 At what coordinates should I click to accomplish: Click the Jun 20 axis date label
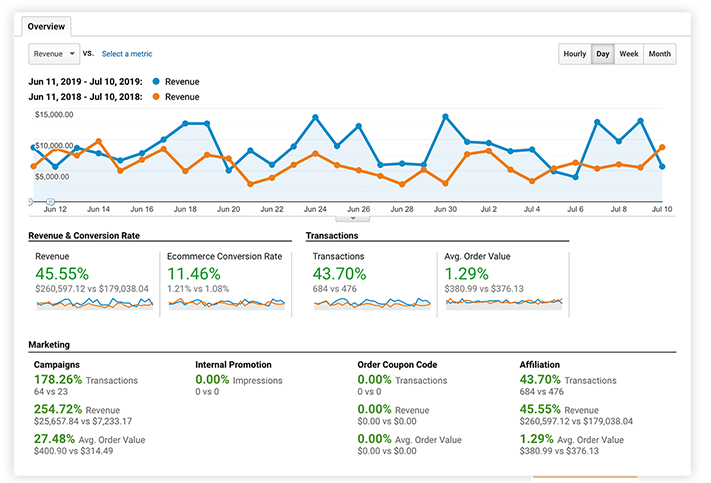[228, 209]
